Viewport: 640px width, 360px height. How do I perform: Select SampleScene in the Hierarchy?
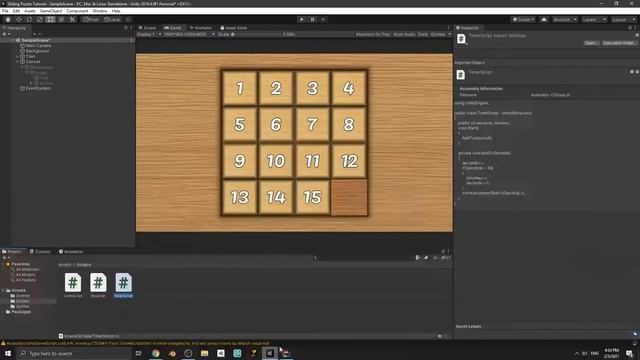point(36,40)
